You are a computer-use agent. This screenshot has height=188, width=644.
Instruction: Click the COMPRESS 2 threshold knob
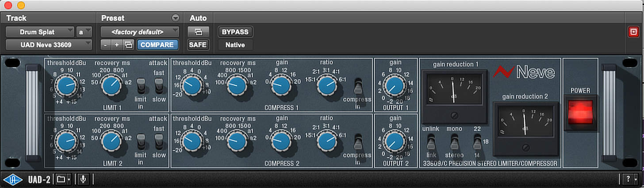click(192, 141)
